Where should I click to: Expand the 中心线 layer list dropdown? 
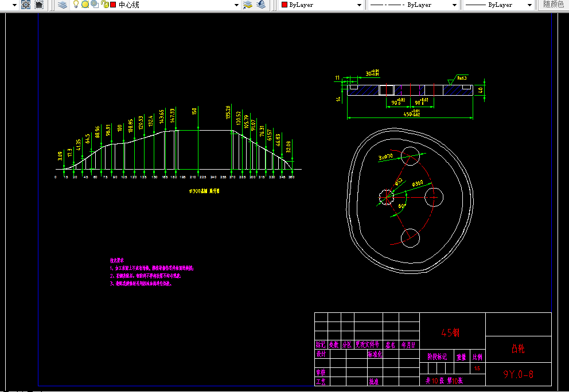[x=236, y=5]
